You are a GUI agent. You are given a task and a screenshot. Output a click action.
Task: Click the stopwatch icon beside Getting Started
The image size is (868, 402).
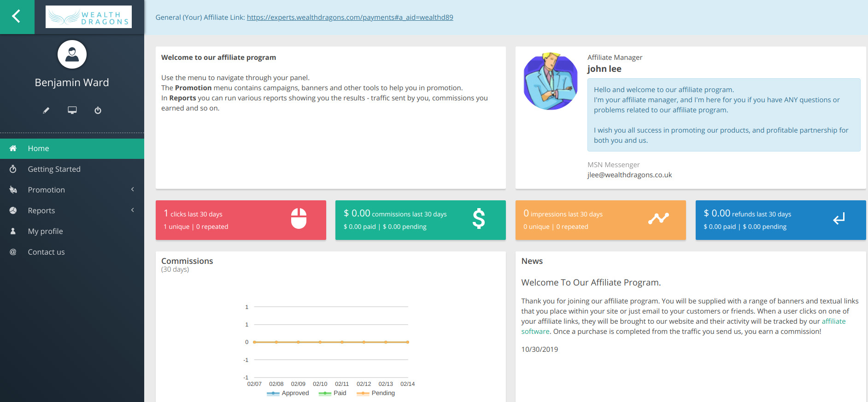coord(13,169)
